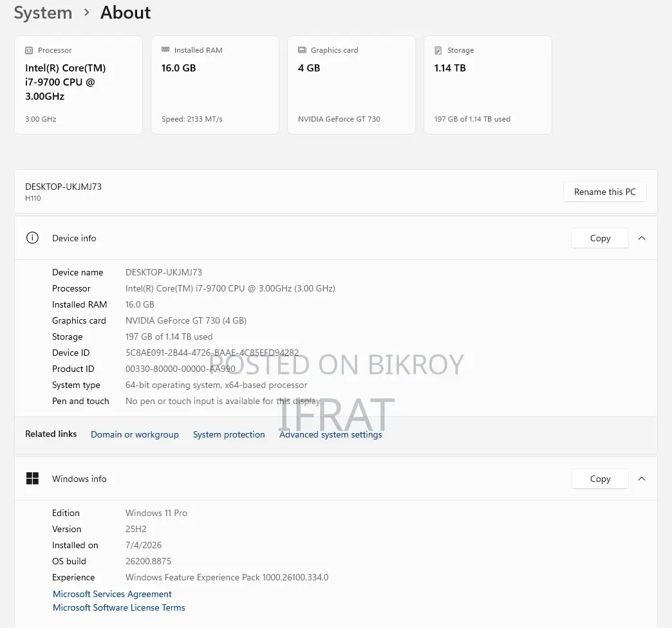Click the Pen and touch value text
672x628 pixels.
pyautogui.click(x=223, y=401)
